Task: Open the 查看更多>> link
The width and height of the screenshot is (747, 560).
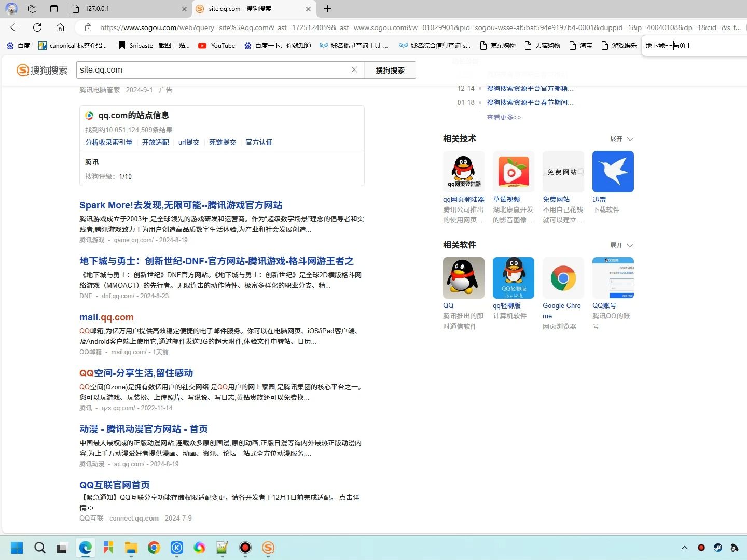Action: click(x=504, y=117)
